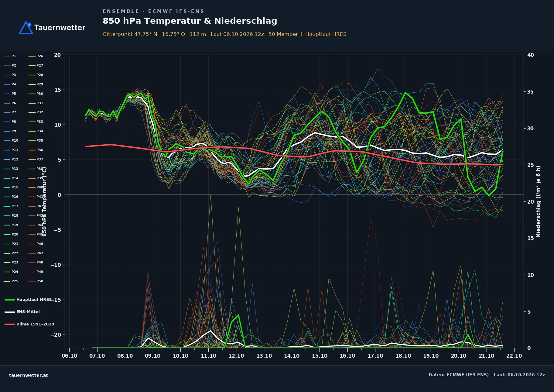The width and height of the screenshot is (554, 392).
Task: Click the 09.10 date axis label
Action: coord(153,356)
